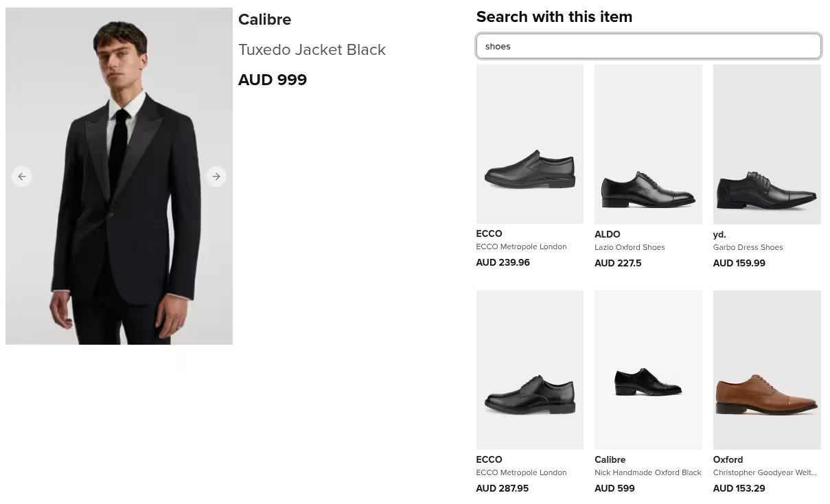This screenshot has height=504, width=830.
Task: Click the shoes search input field
Action: [x=648, y=46]
